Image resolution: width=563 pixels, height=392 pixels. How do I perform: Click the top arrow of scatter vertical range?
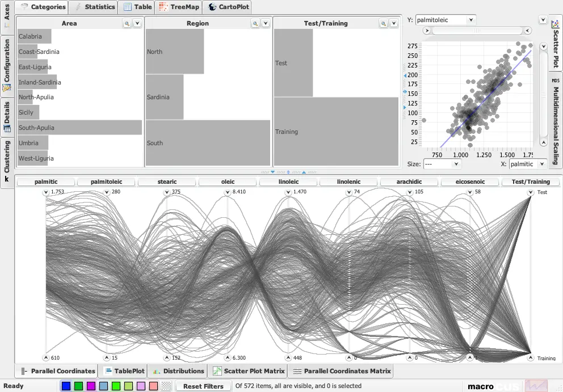click(x=543, y=46)
